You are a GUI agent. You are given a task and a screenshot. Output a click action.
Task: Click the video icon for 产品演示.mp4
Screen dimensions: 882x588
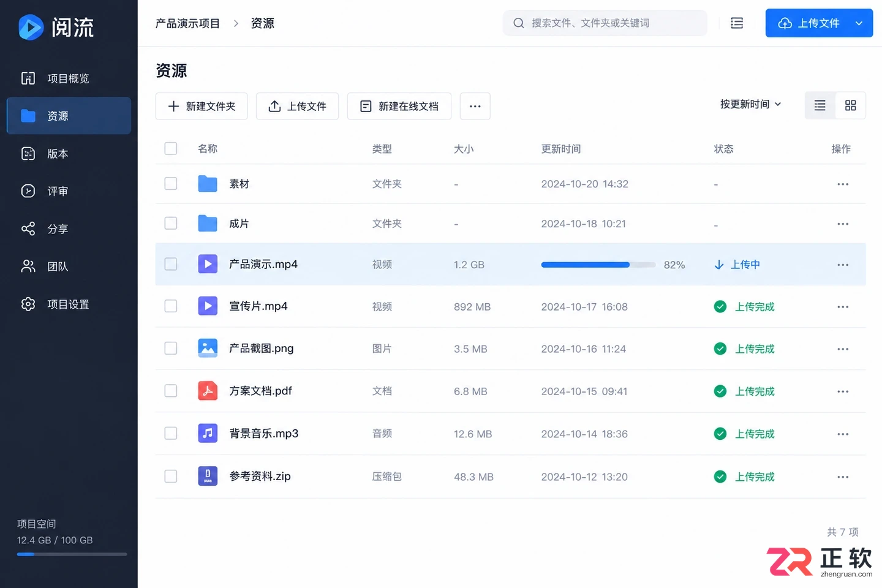(x=208, y=264)
